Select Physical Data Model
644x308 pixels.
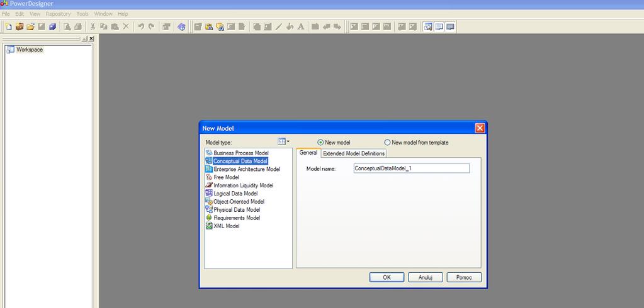pyautogui.click(x=234, y=209)
